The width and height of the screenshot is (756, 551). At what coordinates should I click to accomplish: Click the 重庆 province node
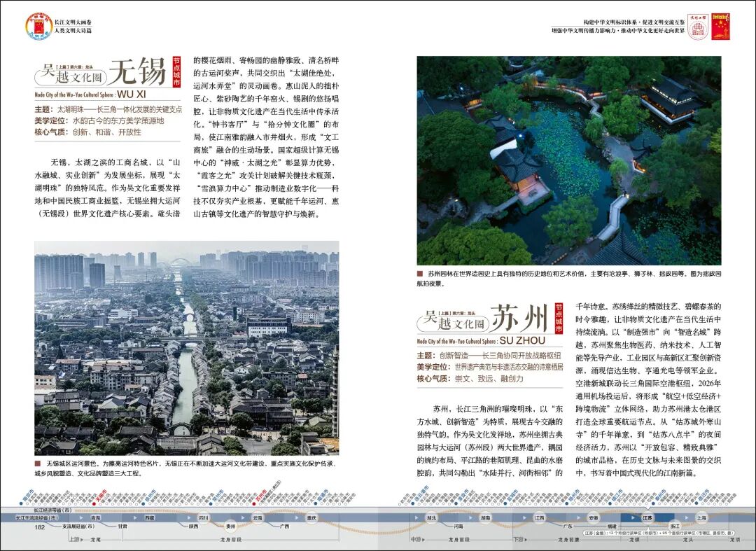click(x=311, y=518)
